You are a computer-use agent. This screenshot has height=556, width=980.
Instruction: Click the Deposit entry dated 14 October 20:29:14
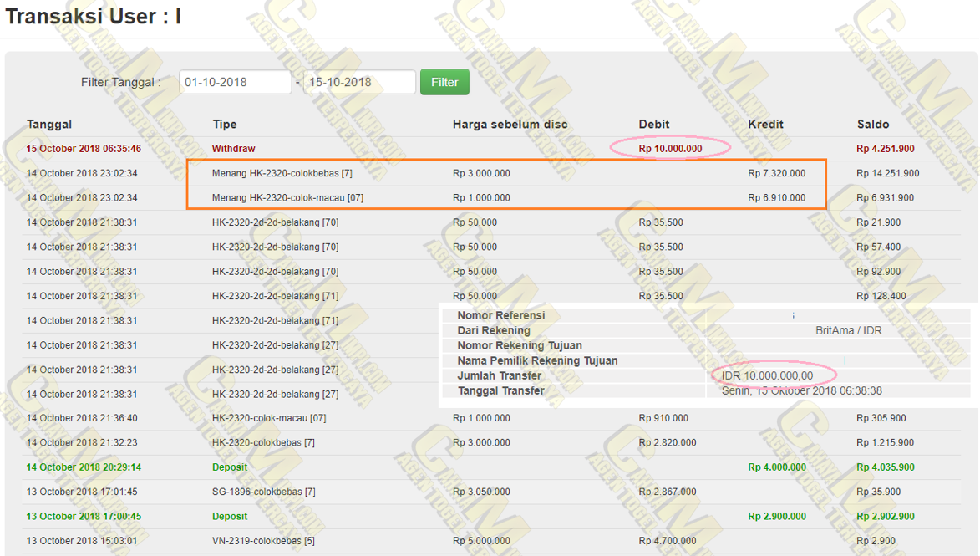[230, 467]
